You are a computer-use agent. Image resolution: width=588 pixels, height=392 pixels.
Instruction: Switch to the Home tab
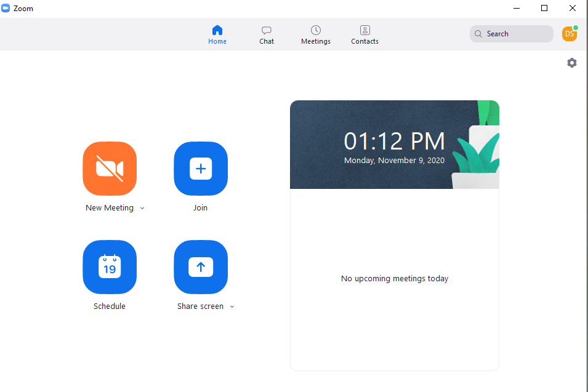tap(217, 34)
